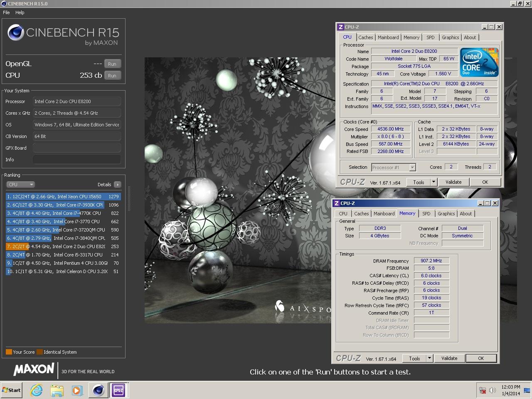Switch to About tab in lower CPU-Z
532x399 pixels.
coord(466,214)
